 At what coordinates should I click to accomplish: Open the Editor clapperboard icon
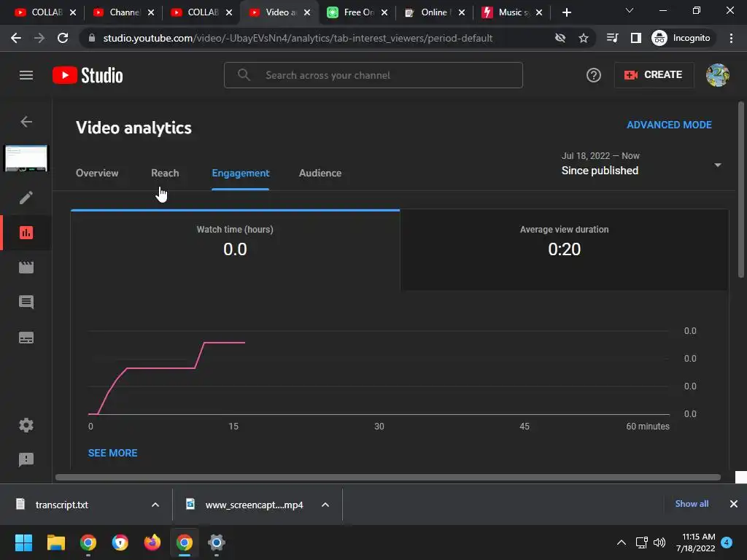click(26, 267)
